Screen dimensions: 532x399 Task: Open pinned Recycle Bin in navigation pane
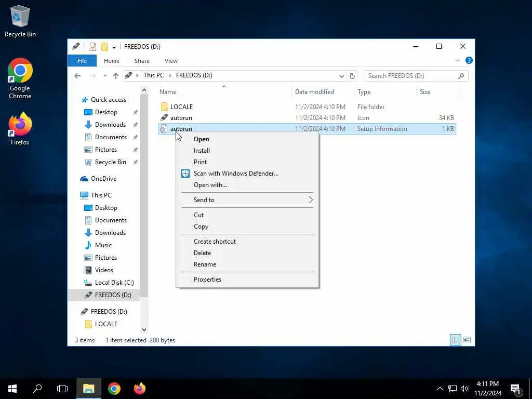click(x=110, y=162)
